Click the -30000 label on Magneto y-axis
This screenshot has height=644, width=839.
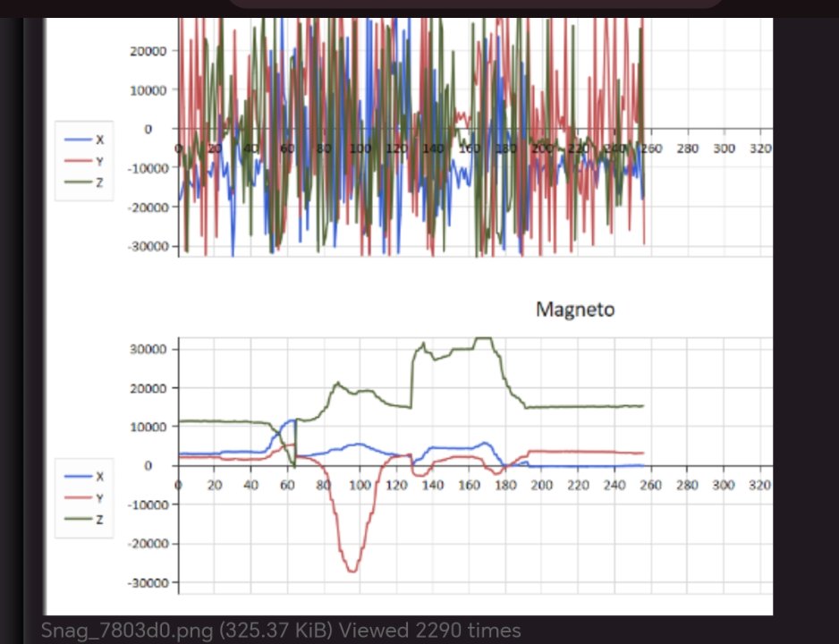click(145, 582)
